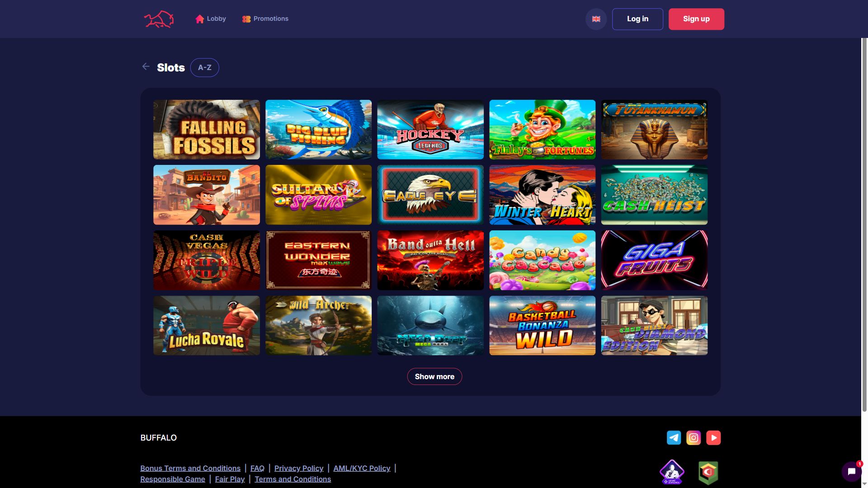Open the AML/KYC Policy link
This screenshot has width=868, height=488.
click(x=362, y=468)
